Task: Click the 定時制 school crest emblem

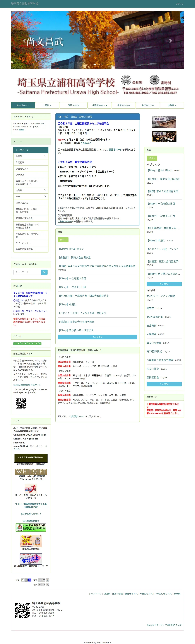Action: (x=154, y=80)
